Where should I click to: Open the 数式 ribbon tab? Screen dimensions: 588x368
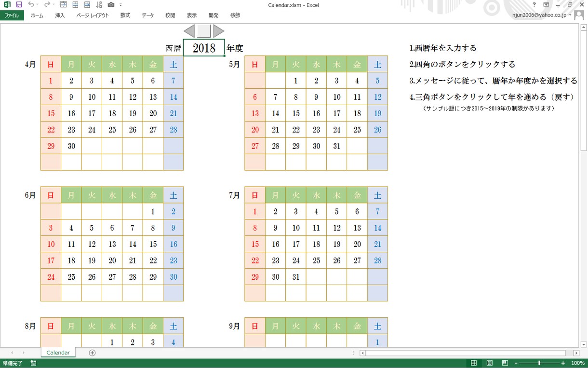(125, 15)
